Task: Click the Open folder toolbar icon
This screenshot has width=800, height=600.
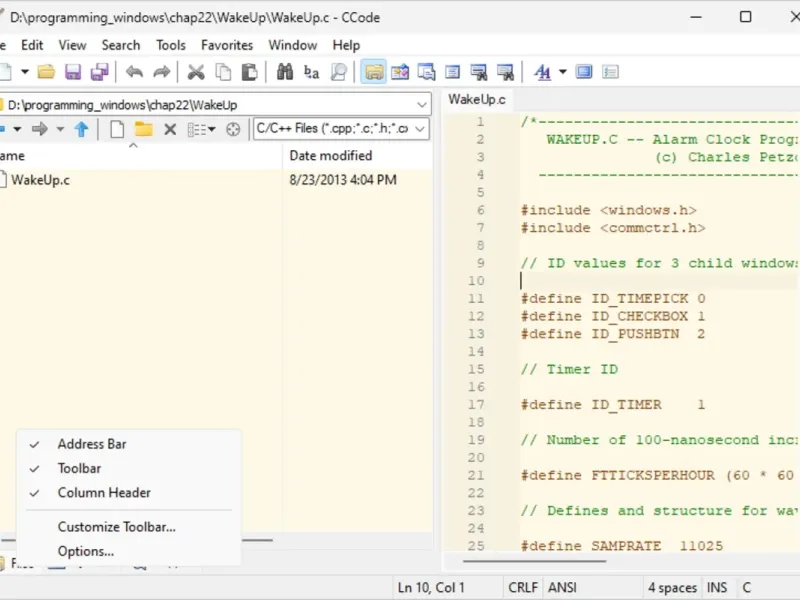Action: (46, 72)
